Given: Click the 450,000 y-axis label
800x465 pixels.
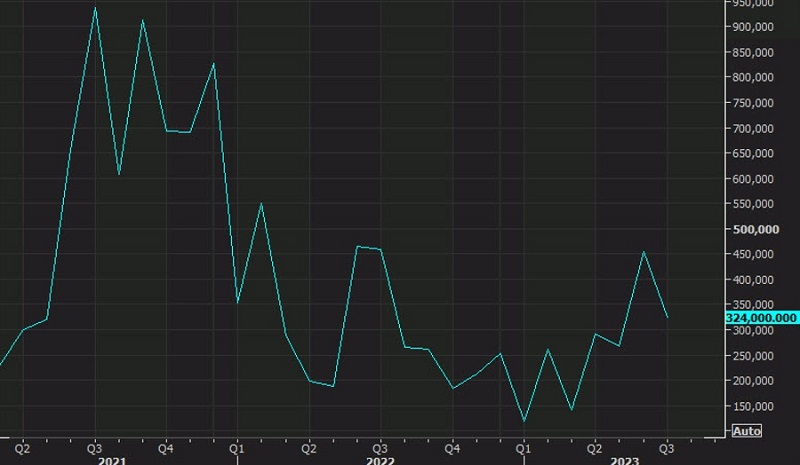Looking at the screenshot, I should pyautogui.click(x=753, y=254).
